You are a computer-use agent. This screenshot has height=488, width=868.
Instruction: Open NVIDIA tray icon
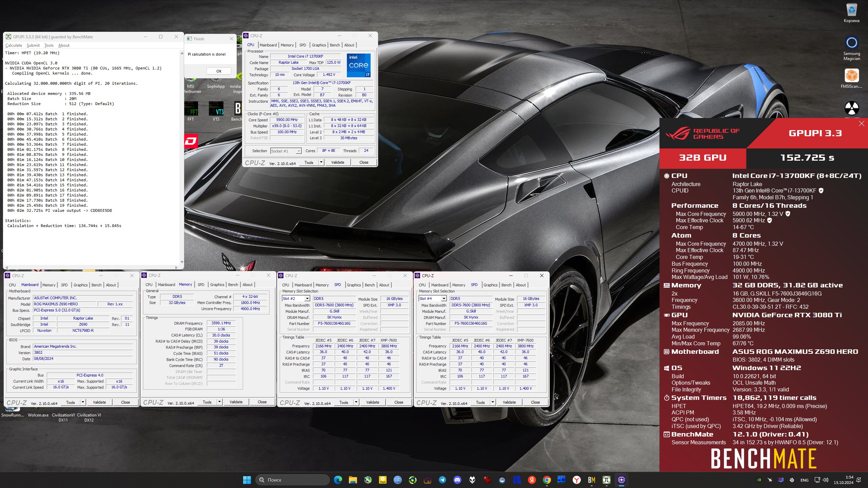[x=759, y=480]
